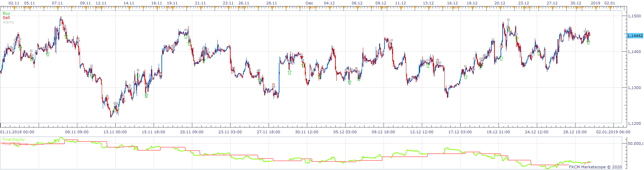Click the orange day marker under 2019 label
The width and height of the screenshot is (644, 170).
[596, 8]
